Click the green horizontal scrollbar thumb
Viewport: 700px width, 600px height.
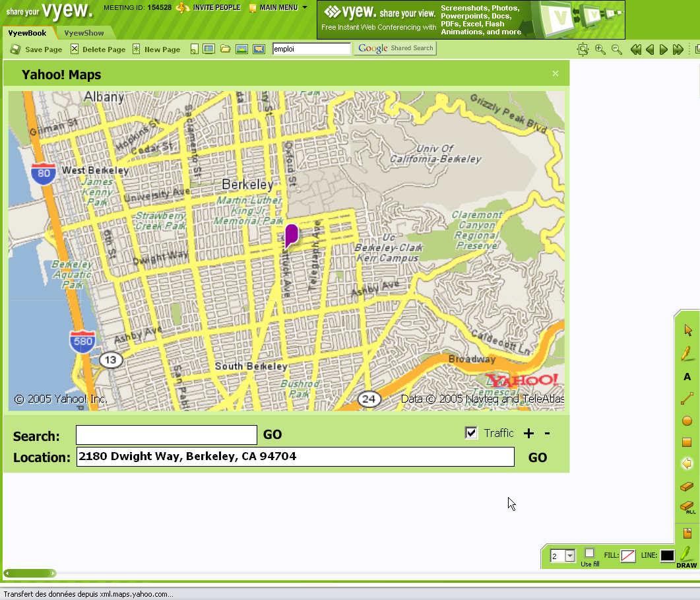(x=30, y=573)
